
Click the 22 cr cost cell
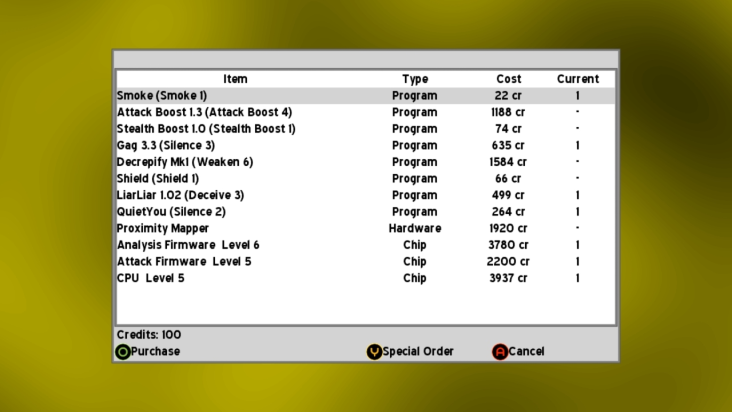508,96
